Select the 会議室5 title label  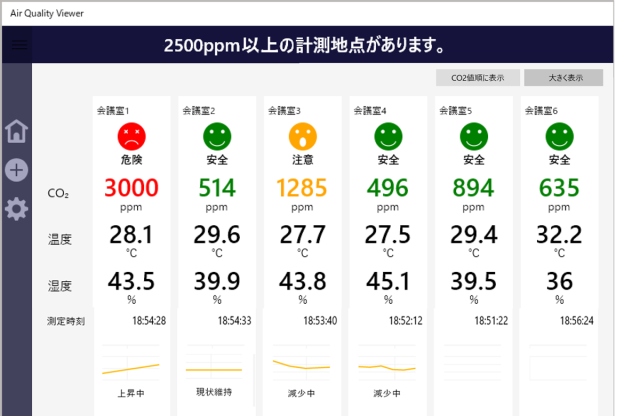pos(456,111)
